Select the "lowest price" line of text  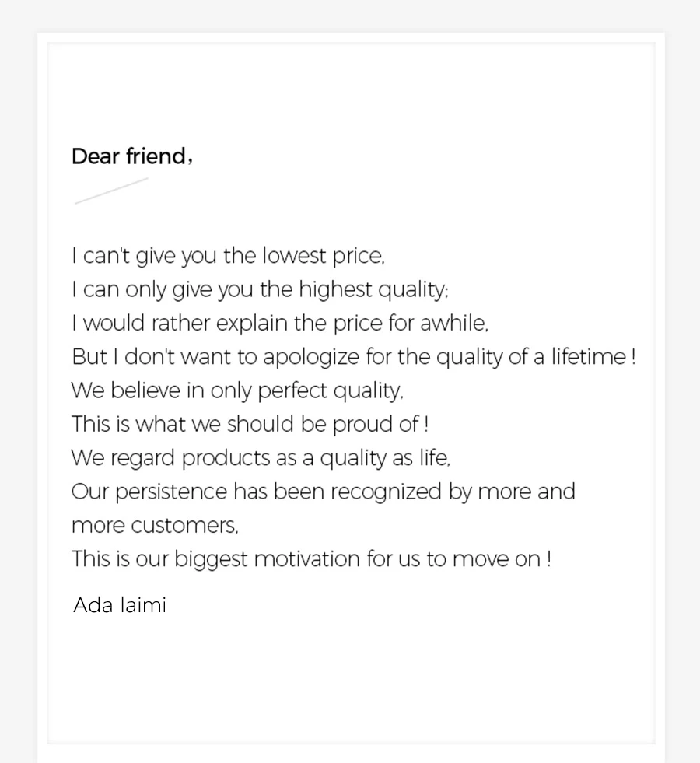coord(228,255)
